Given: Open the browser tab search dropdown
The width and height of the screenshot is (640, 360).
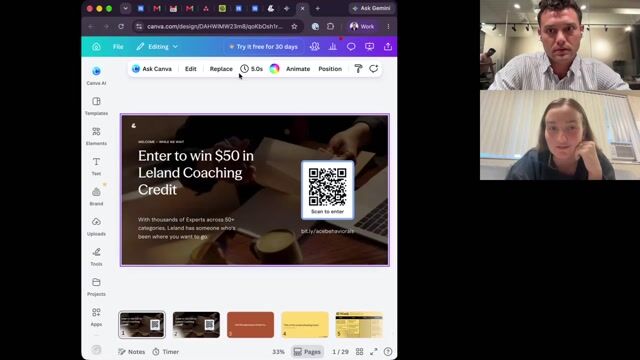Looking at the screenshot, I should click(126, 8).
